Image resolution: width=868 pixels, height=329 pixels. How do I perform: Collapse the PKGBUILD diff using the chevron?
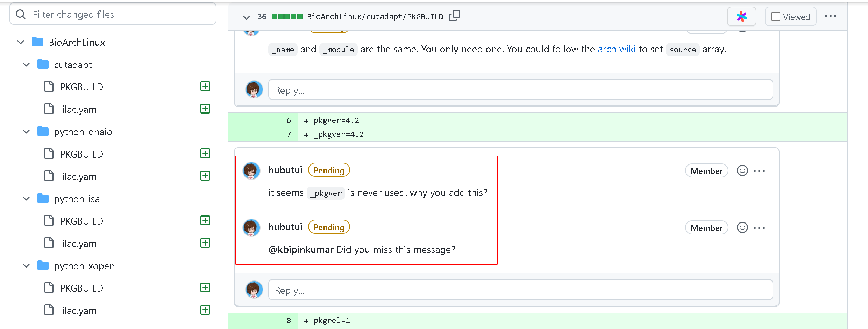[246, 17]
